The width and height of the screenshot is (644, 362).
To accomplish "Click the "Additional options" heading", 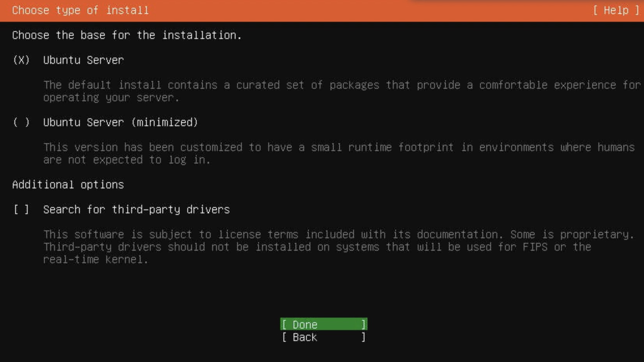I will (68, 185).
